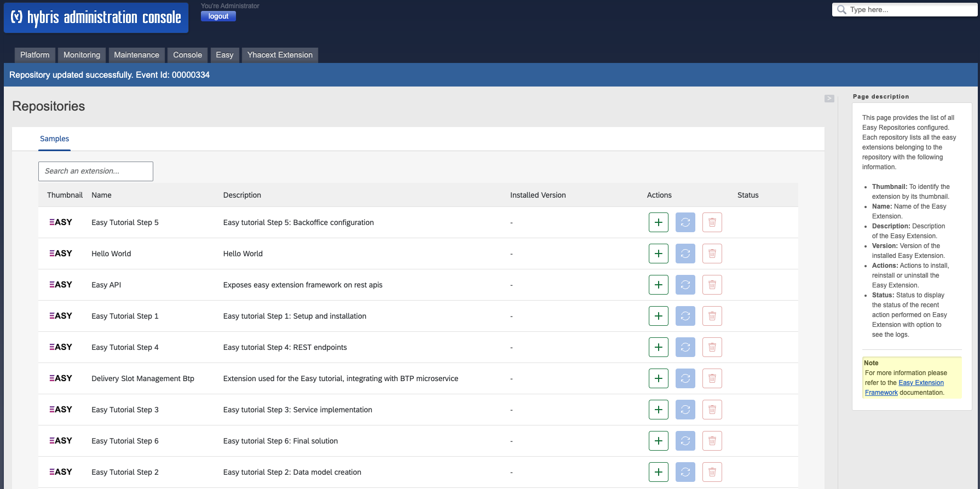Open the Monitoring menu
This screenshot has width=980, height=489.
tap(82, 55)
